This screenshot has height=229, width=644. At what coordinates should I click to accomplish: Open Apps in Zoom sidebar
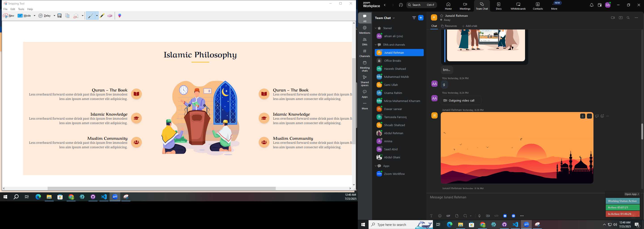365,94
